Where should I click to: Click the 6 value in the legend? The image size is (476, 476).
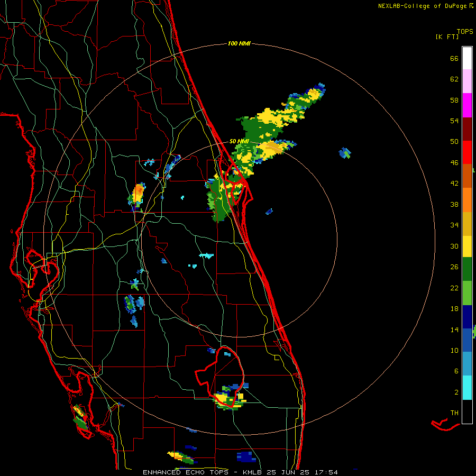[456, 371]
